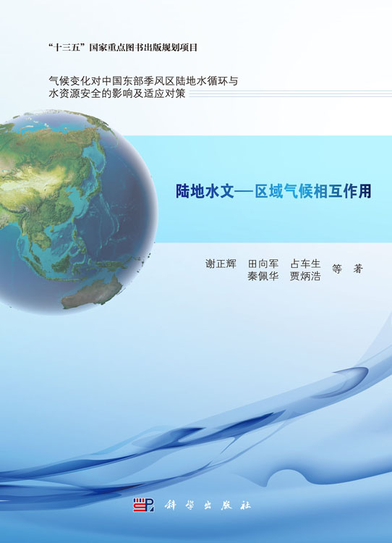Click the author name 占车生

coord(305,264)
